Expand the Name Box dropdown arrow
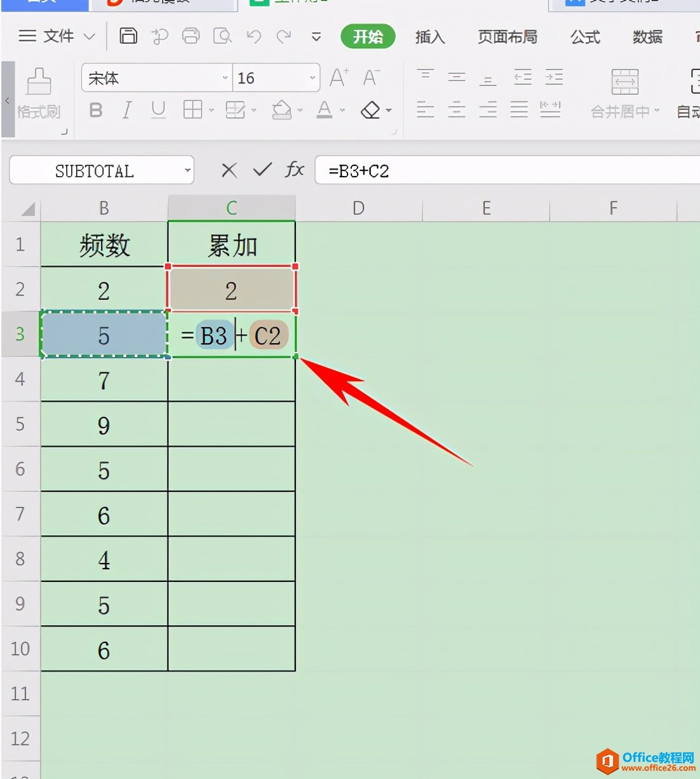This screenshot has width=700, height=779. point(187,171)
